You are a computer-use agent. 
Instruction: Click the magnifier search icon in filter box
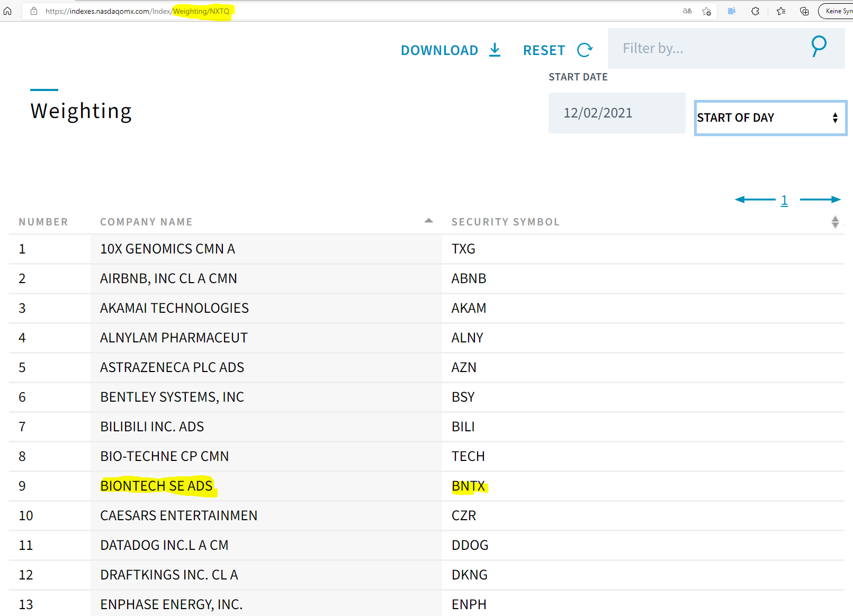point(819,47)
